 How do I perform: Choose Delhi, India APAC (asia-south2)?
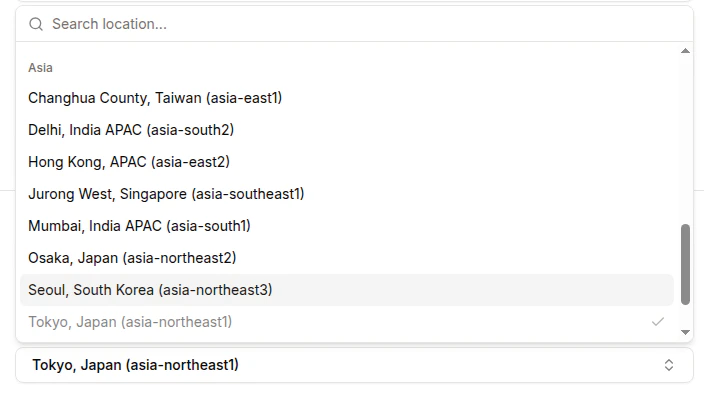pos(347,130)
